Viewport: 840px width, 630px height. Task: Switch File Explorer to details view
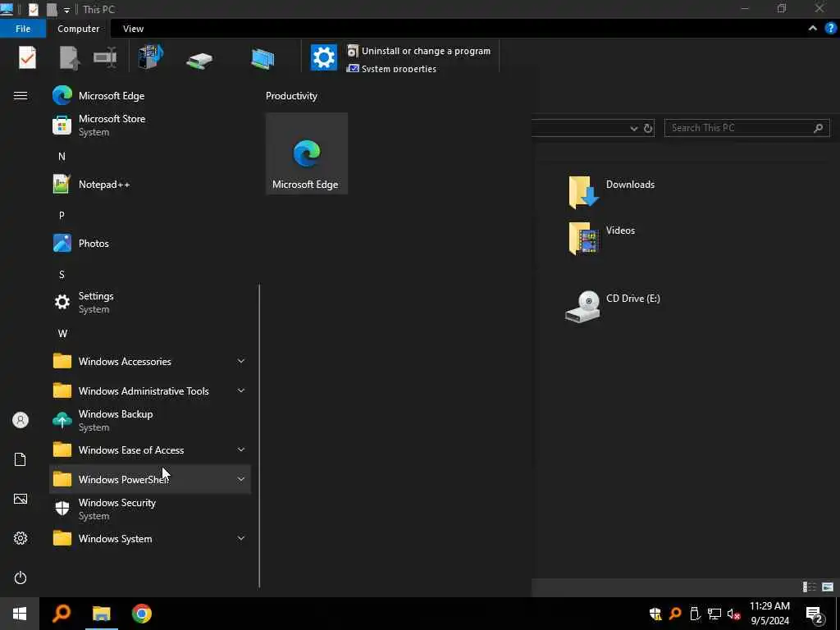(x=810, y=587)
